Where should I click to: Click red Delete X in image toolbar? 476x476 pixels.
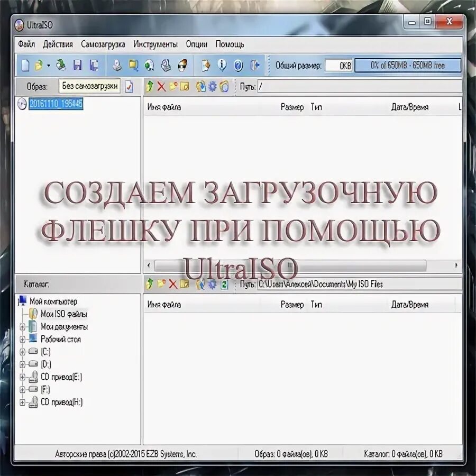(x=161, y=87)
